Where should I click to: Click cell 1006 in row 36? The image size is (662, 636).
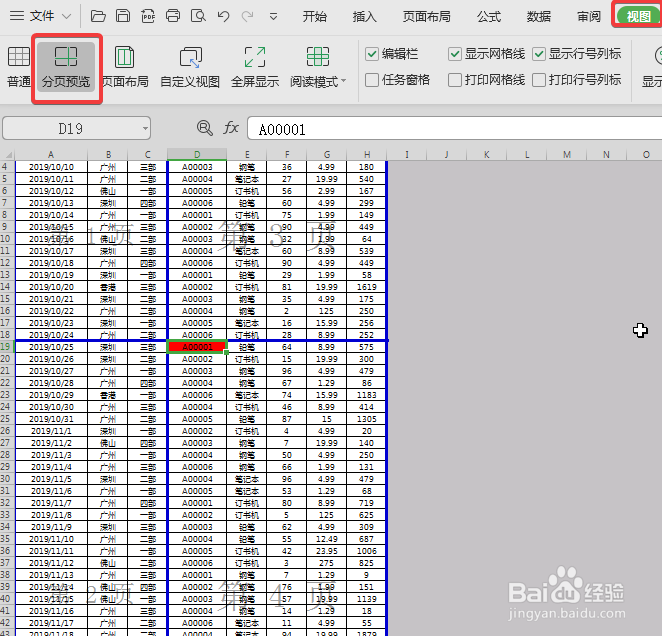pos(366,551)
